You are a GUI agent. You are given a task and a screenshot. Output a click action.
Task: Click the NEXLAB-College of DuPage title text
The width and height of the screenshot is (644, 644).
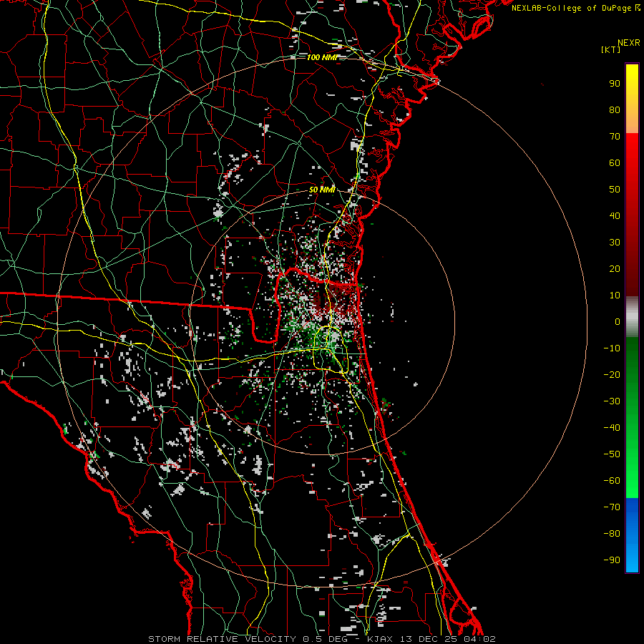[x=571, y=8]
